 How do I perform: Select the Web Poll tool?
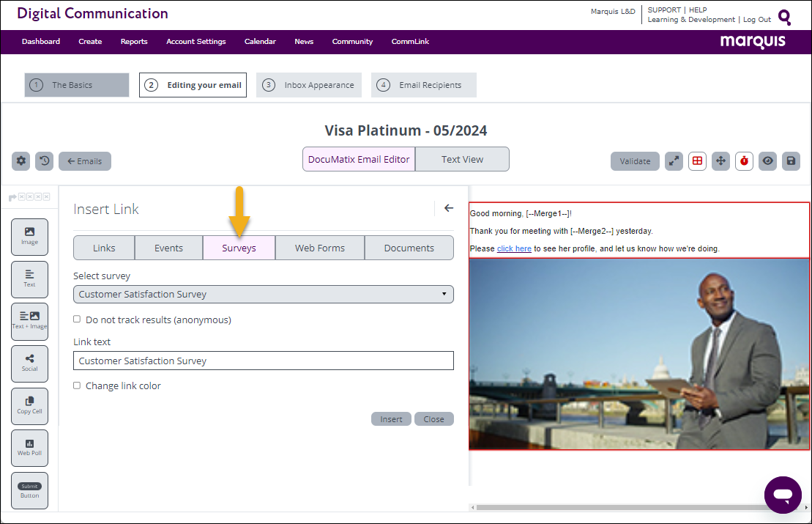coord(29,448)
